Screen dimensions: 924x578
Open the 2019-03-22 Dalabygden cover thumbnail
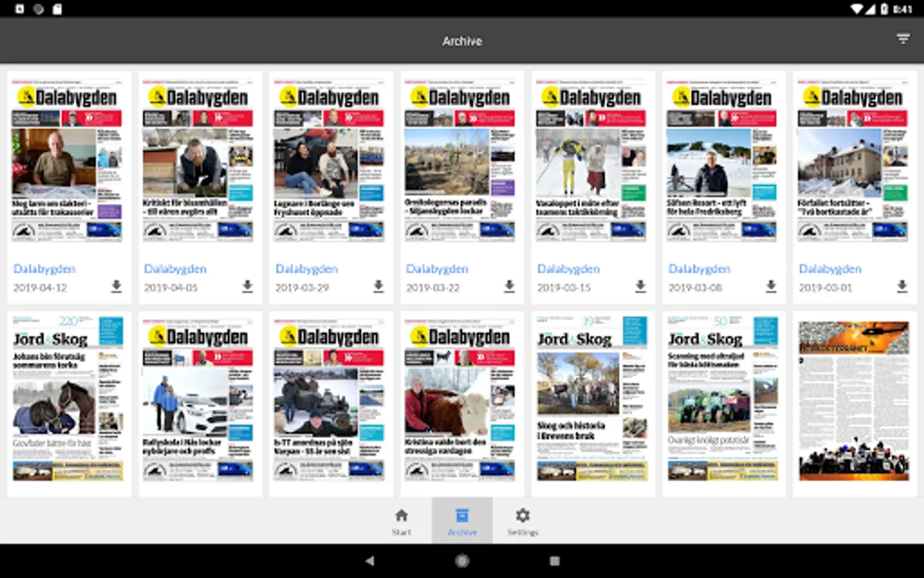[459, 161]
